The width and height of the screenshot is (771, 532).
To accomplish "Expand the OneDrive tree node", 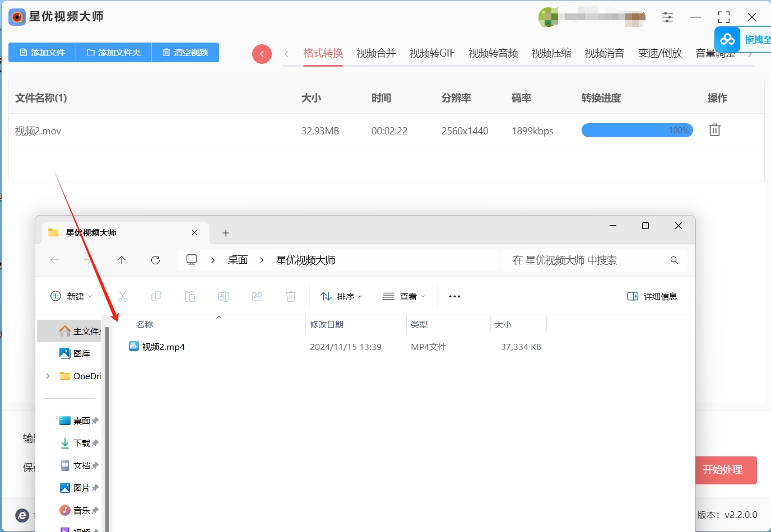I will (48, 376).
